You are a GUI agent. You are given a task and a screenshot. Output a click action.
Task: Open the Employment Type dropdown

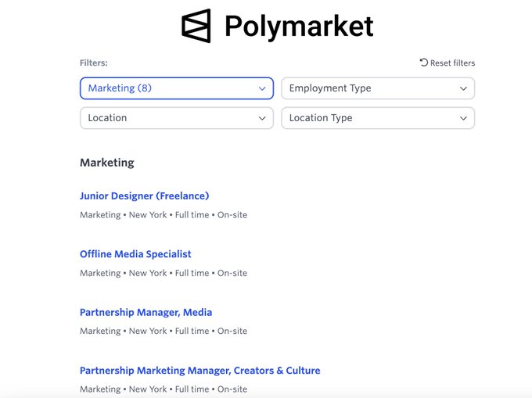pos(378,88)
